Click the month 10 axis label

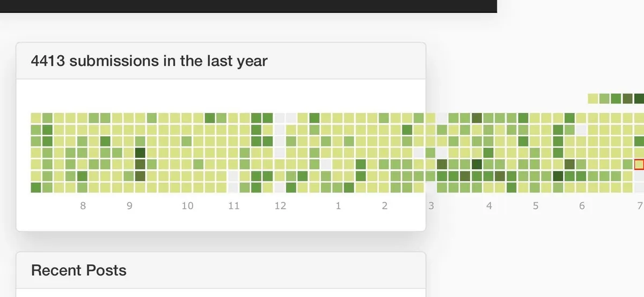pyautogui.click(x=187, y=206)
